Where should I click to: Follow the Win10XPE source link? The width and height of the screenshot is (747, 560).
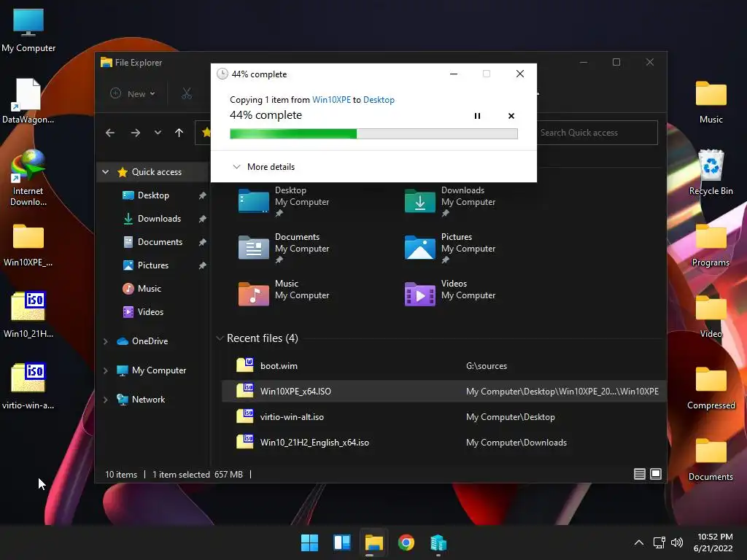pyautogui.click(x=332, y=99)
